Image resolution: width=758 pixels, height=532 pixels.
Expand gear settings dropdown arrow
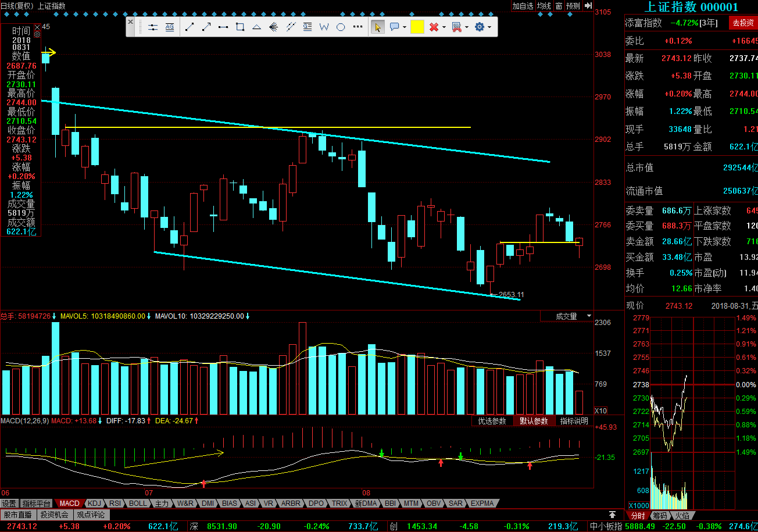[x=489, y=27]
